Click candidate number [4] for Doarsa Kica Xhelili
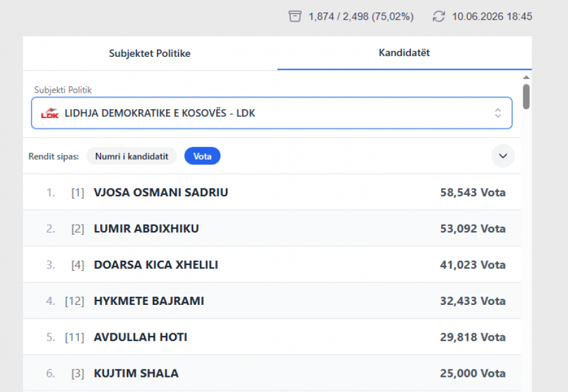The image size is (568, 392). tap(78, 265)
